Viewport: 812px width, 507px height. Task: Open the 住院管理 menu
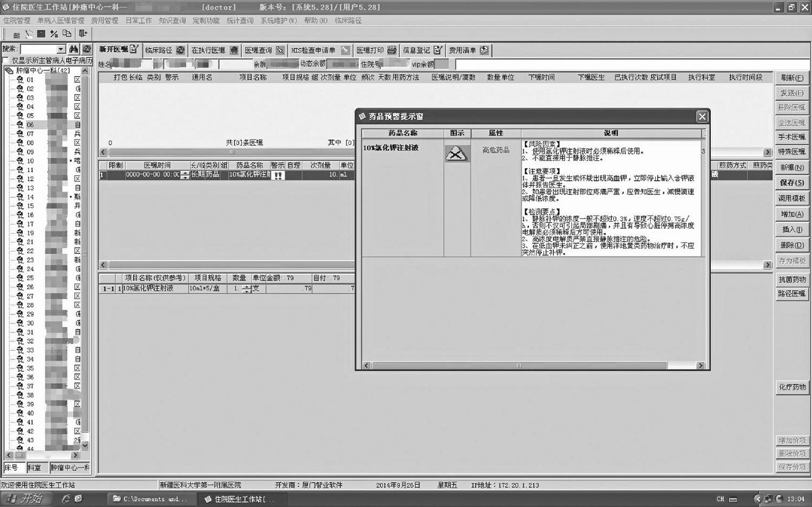[x=17, y=21]
